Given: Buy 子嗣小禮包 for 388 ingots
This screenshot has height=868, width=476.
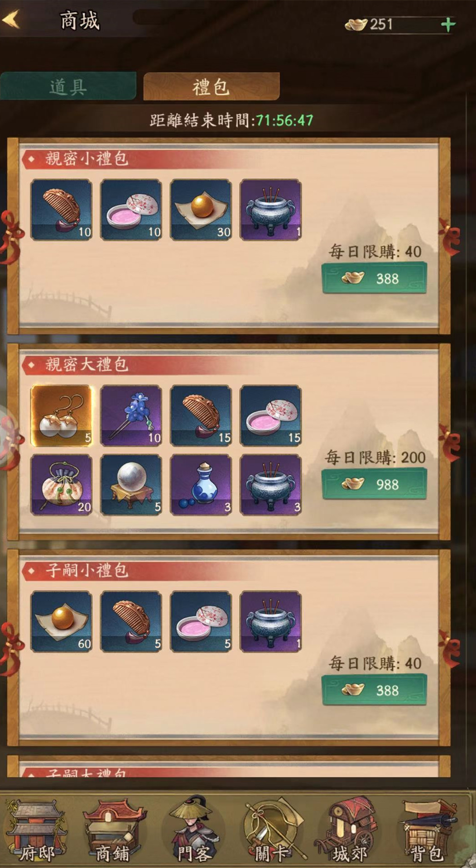Looking at the screenshot, I should (x=374, y=690).
